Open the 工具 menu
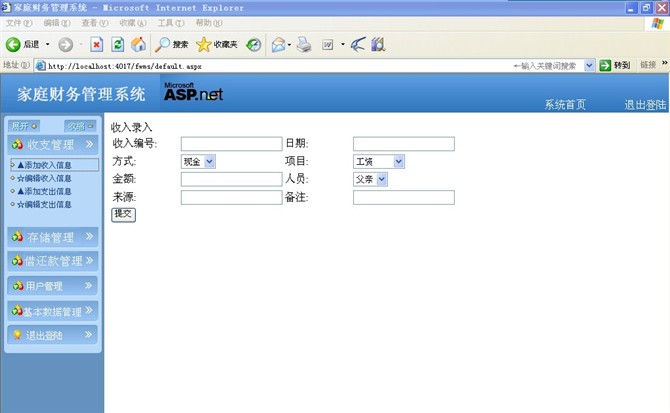670x413 pixels. pyautogui.click(x=171, y=23)
